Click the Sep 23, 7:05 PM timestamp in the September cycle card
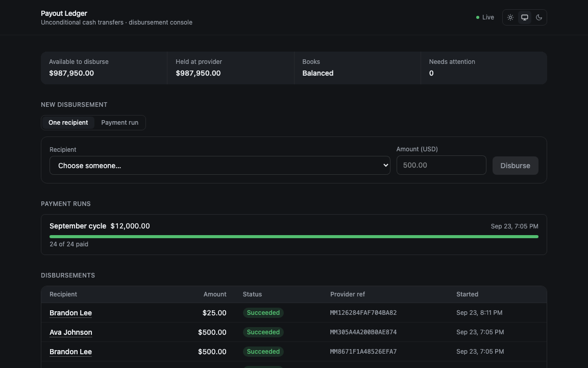This screenshot has width=588, height=368. point(514,226)
